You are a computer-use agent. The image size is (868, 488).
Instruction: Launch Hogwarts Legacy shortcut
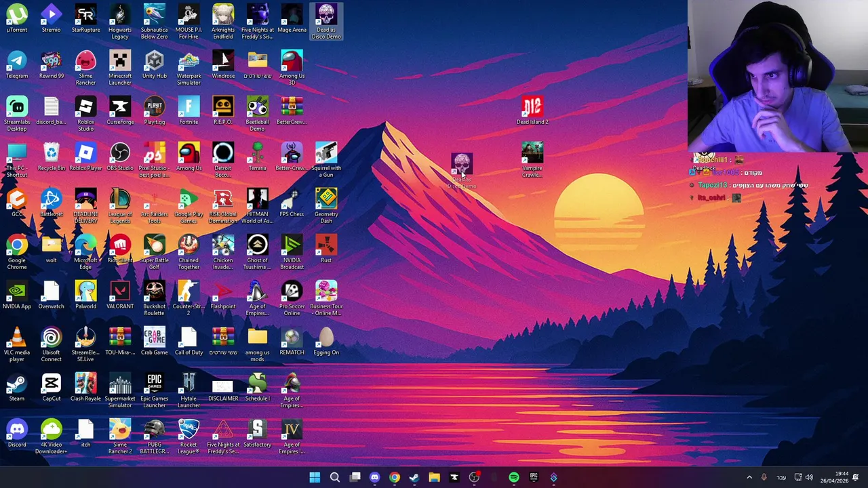click(120, 22)
